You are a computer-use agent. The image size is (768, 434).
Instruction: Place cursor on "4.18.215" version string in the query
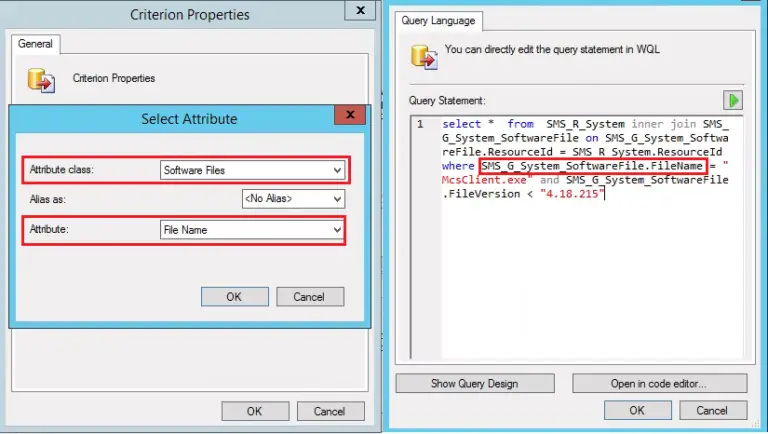[x=573, y=194]
